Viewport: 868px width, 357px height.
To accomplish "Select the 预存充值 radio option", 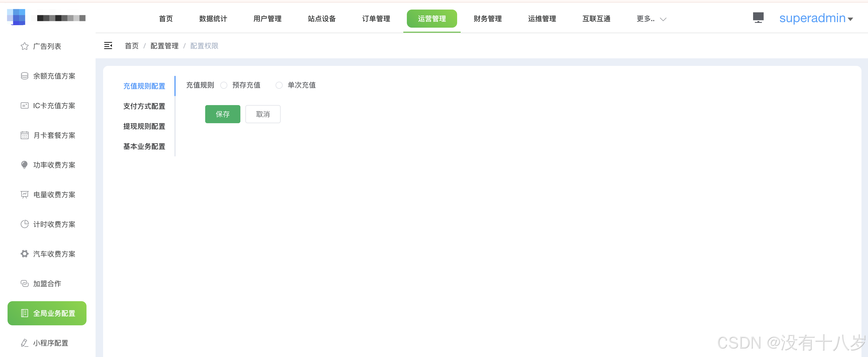I will tap(224, 85).
